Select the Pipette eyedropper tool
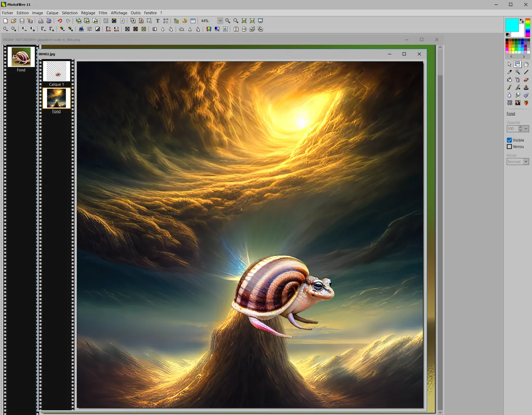Viewport: 532px width, 415px height. [x=510, y=72]
